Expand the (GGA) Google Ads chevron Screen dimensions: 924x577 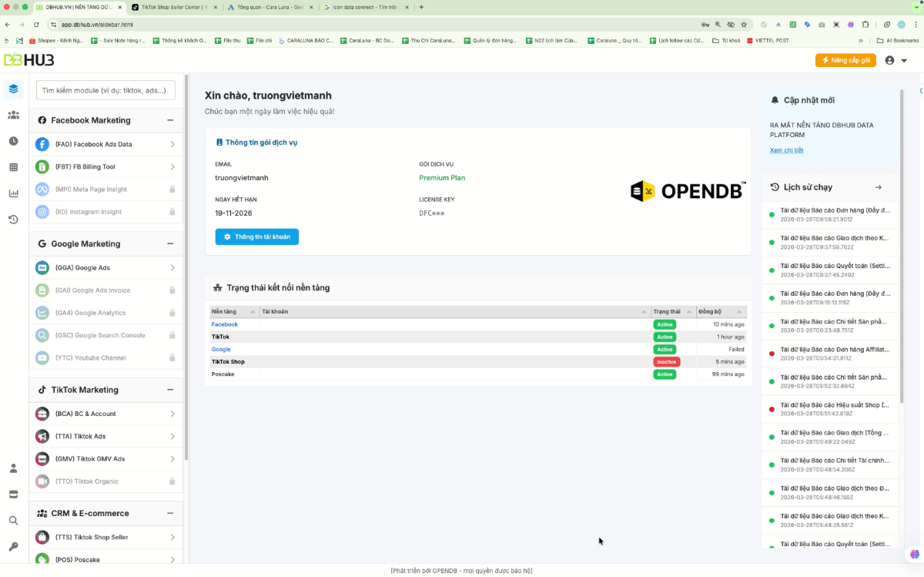click(x=172, y=268)
